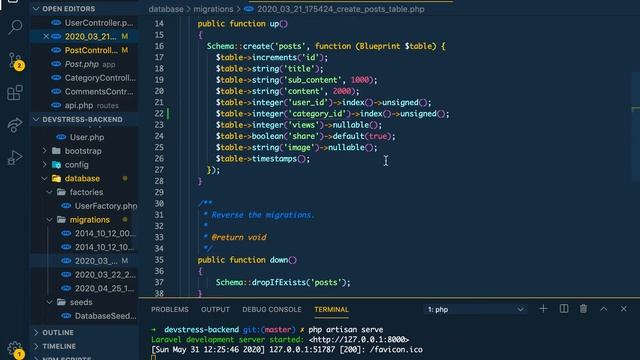Switch to the OUTPUT tab
Viewport: 640px width, 360px height.
215,309
